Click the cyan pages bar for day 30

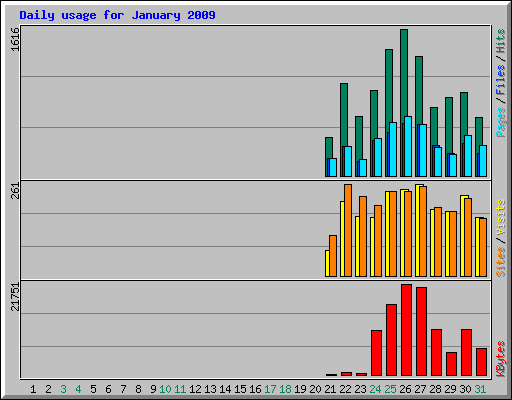click(x=468, y=156)
